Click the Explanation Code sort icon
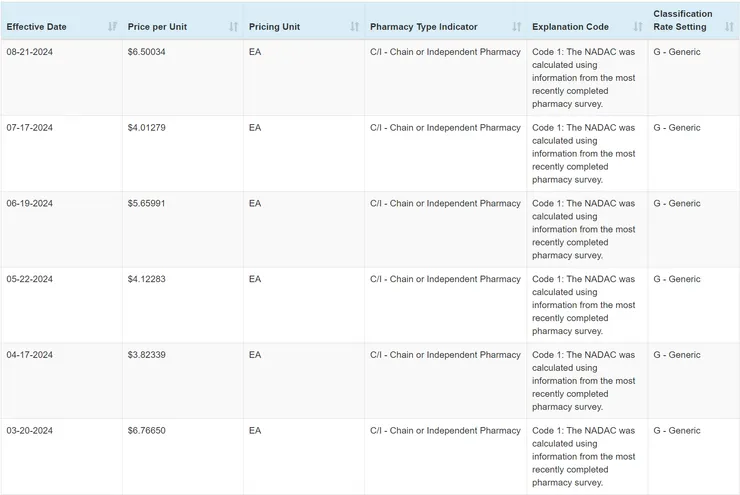 [x=637, y=27]
